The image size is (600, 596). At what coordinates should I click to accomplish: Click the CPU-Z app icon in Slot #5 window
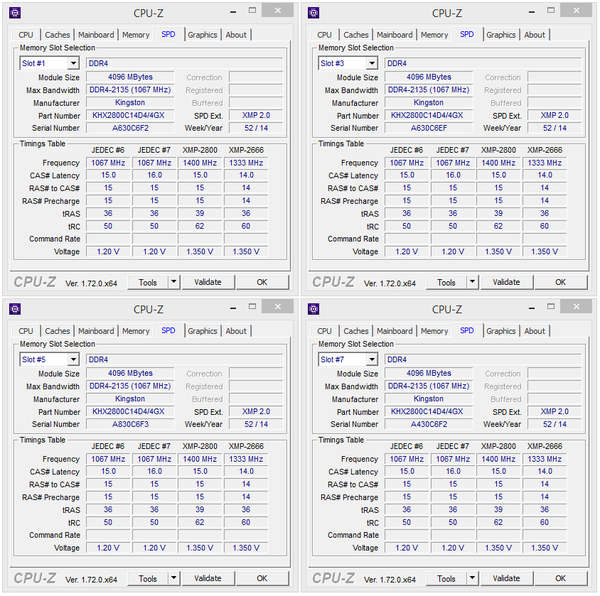point(15,309)
